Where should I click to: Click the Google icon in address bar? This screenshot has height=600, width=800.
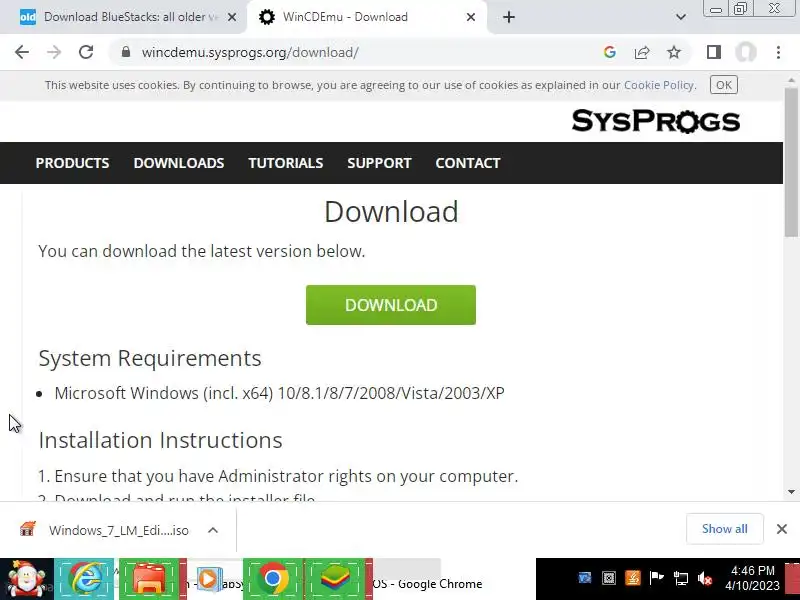(609, 52)
